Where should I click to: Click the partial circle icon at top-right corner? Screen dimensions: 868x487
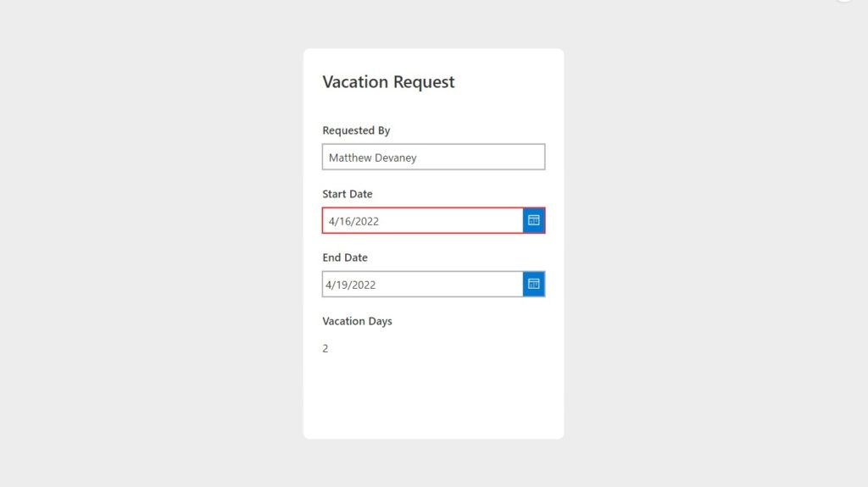tap(843, 1)
